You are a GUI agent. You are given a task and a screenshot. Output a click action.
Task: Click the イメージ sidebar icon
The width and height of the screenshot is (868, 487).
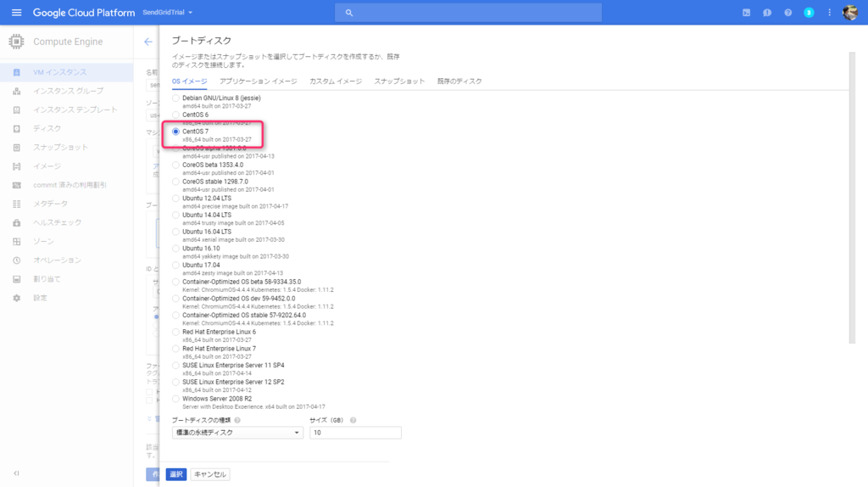(17, 166)
